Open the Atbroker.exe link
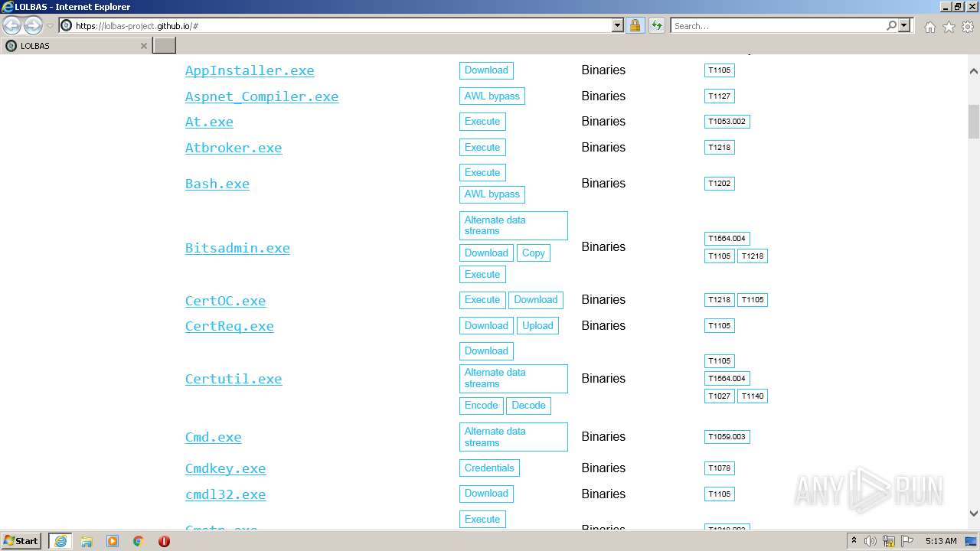 (x=234, y=148)
